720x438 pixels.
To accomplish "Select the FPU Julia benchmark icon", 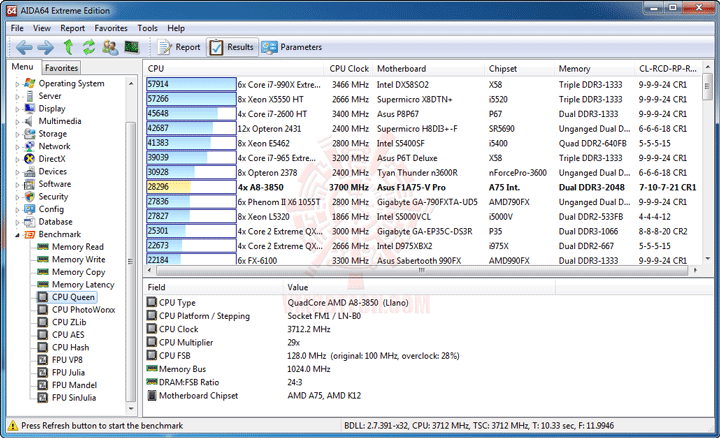I will pyautogui.click(x=43, y=372).
